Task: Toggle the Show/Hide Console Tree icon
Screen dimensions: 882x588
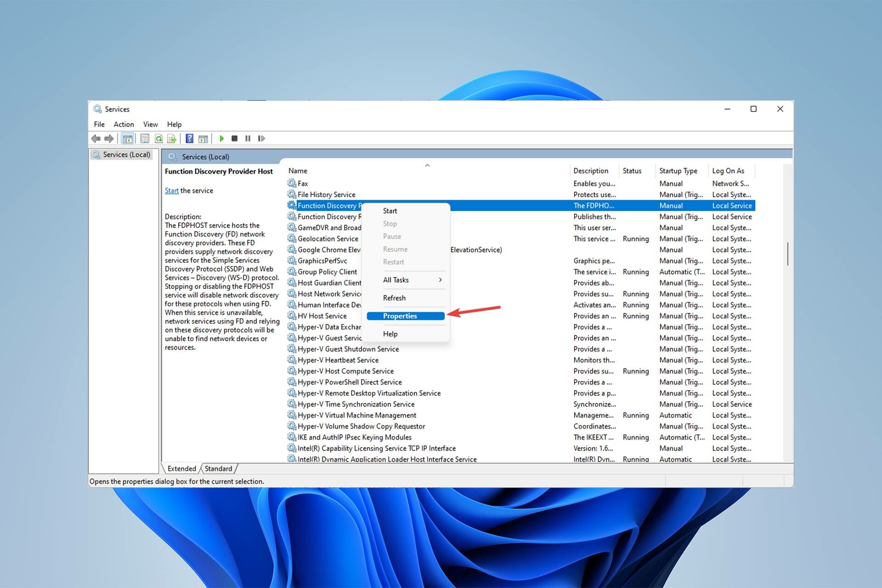Action: pyautogui.click(x=128, y=138)
